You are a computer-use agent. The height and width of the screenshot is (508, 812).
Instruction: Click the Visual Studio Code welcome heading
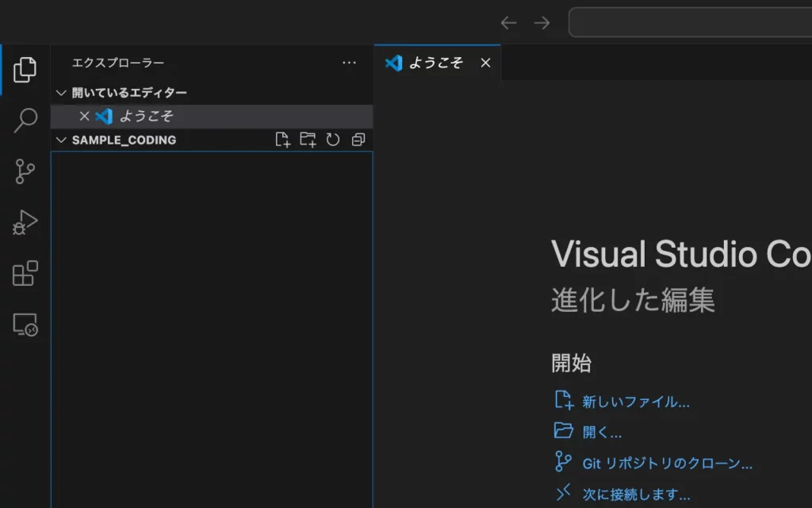[681, 254]
